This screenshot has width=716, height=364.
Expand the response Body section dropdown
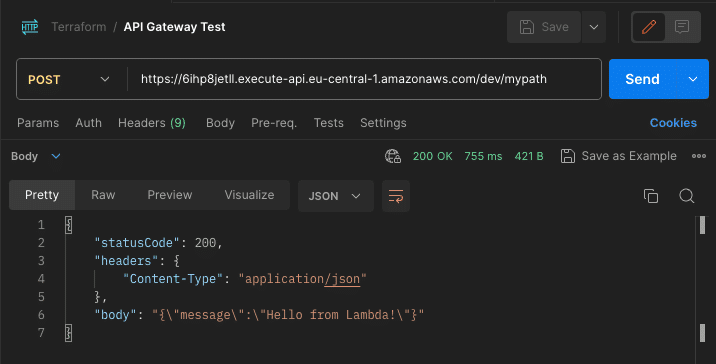(x=36, y=156)
